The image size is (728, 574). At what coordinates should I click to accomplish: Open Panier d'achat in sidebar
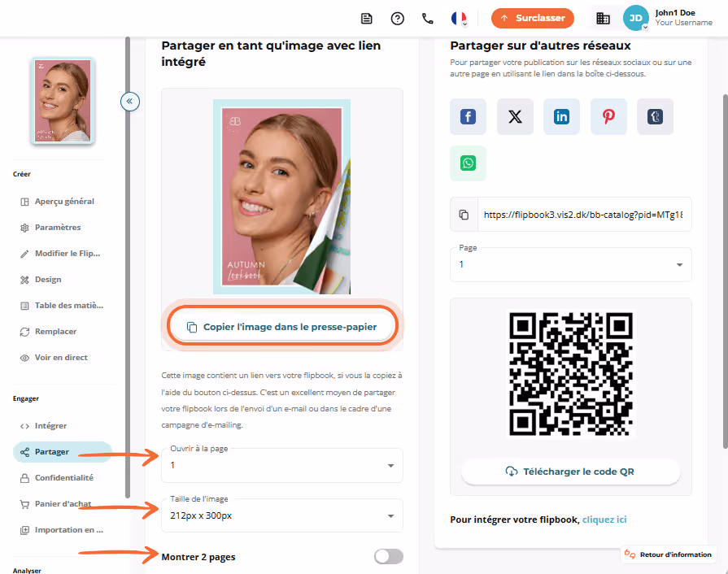coord(63,503)
